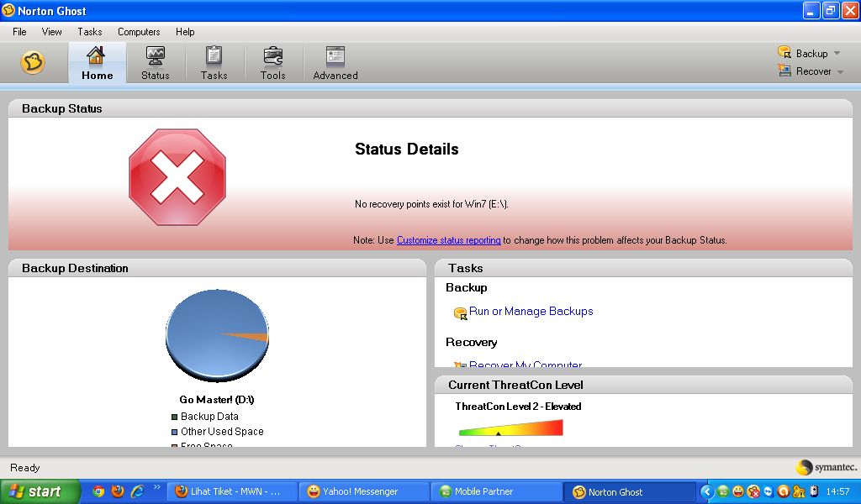Open the Tasks toolbar tab
Image resolution: width=861 pixels, height=504 pixels.
tap(214, 63)
